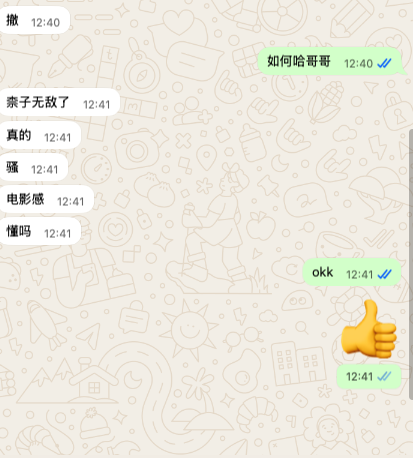413x458 pixels.
Task: Click the 12:41 timestamp of 奈子无敌了
Action: click(x=96, y=105)
